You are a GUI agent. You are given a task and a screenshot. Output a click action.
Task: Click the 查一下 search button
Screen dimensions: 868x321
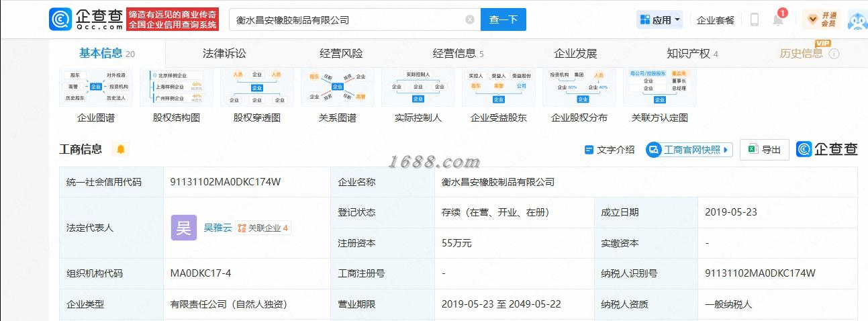pos(503,19)
